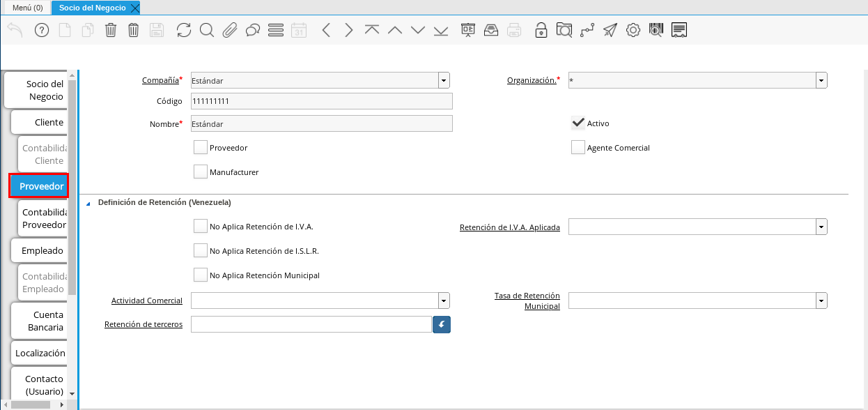Click the Retención de terceros lookup button
This screenshot has height=410, width=868.
coord(442,325)
